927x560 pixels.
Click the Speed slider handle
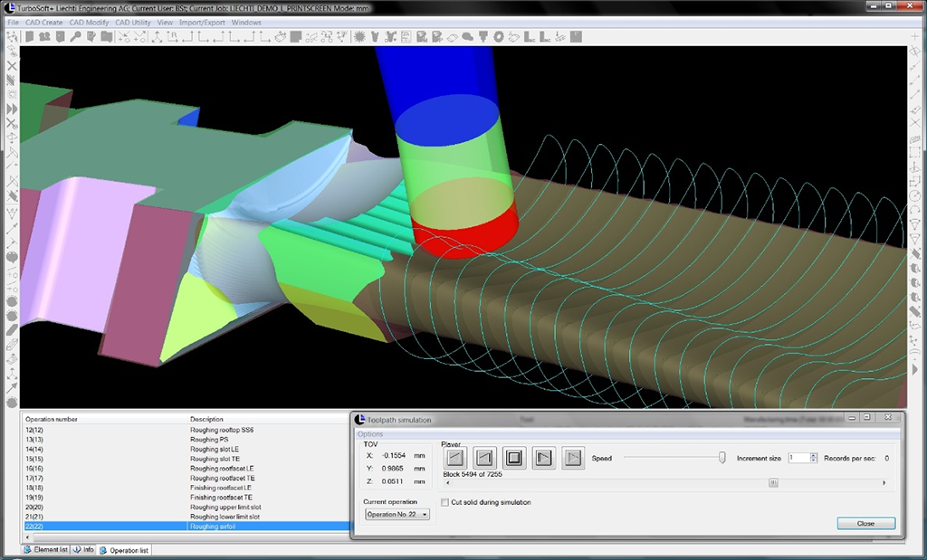coord(722,458)
